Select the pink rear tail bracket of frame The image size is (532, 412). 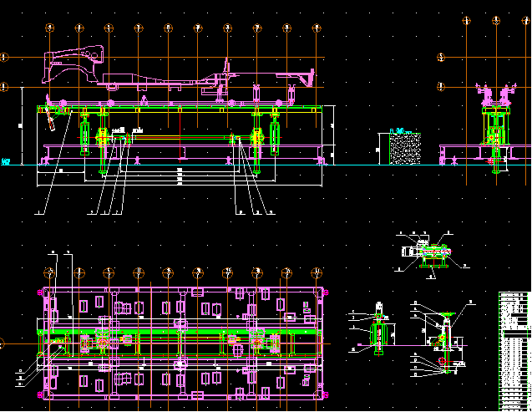307,78
